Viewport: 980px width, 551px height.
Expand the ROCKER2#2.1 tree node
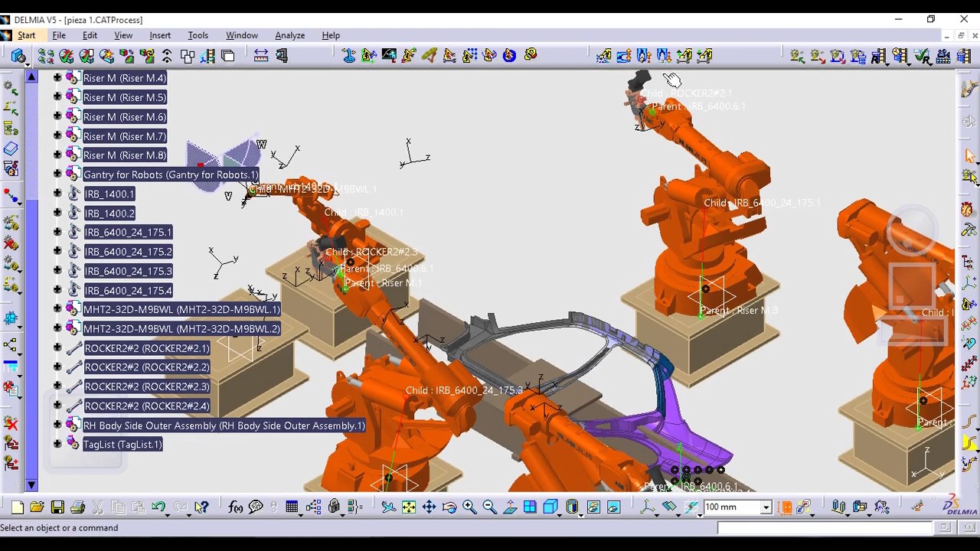tap(57, 348)
